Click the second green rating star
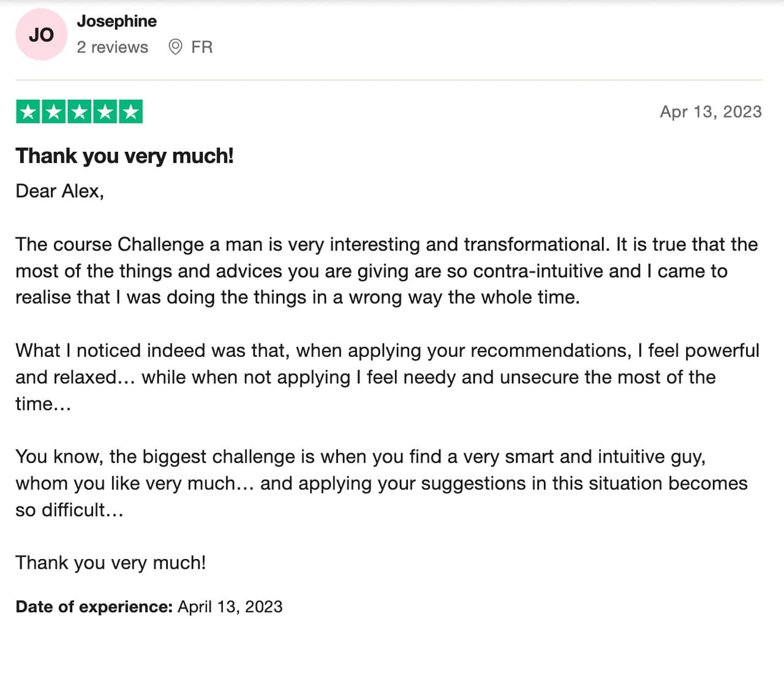784x690 pixels. coord(54,111)
